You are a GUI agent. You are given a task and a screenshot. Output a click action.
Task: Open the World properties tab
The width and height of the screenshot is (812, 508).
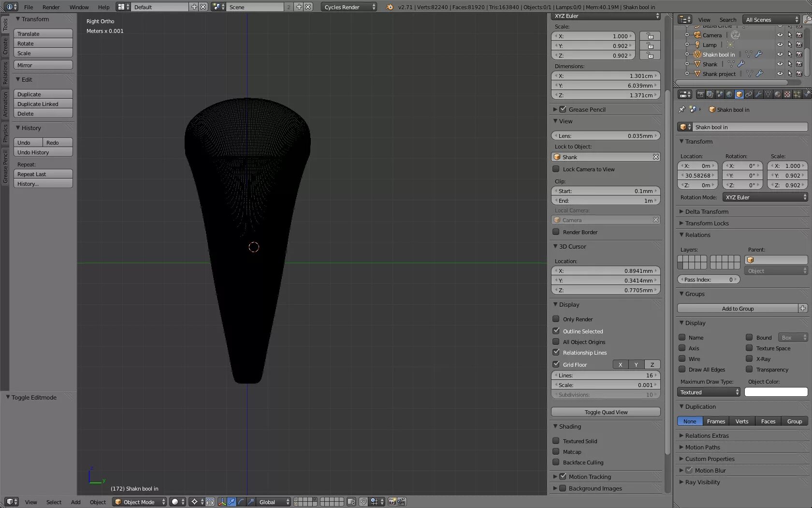click(x=729, y=94)
